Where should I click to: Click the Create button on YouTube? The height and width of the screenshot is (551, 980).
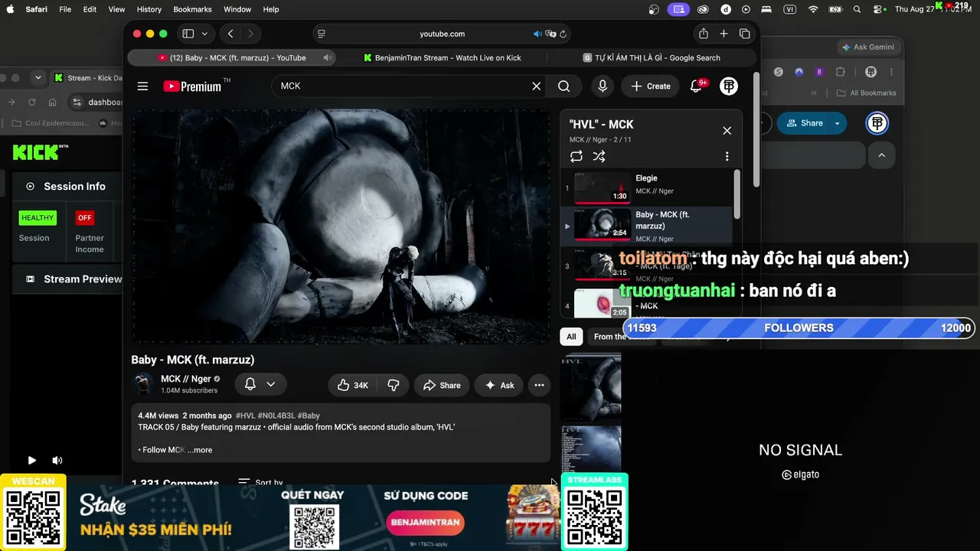tap(651, 86)
